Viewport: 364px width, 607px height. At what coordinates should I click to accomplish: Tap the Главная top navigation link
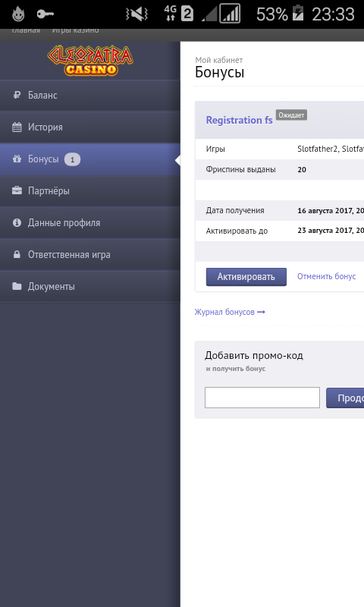[26, 30]
